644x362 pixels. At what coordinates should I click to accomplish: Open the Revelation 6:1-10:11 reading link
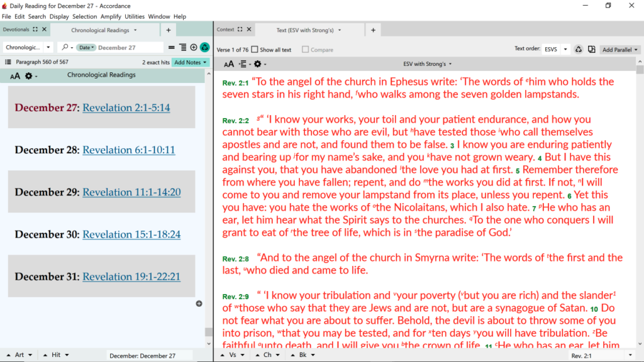tap(128, 150)
